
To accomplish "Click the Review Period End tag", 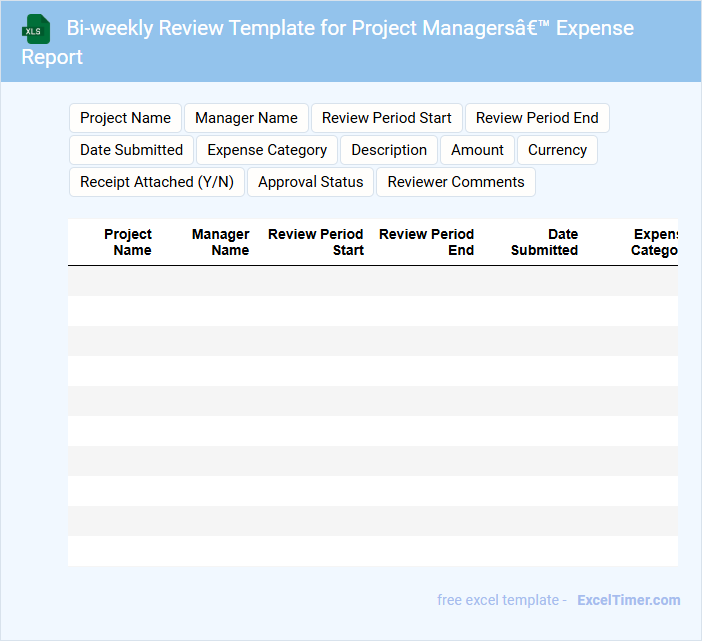I will [x=537, y=118].
